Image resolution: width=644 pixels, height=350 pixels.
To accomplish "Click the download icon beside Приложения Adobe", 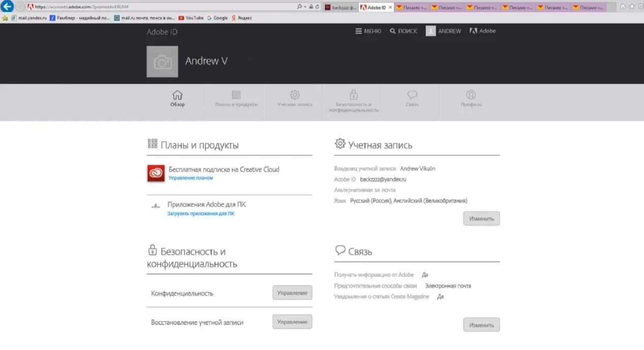I will click(156, 206).
